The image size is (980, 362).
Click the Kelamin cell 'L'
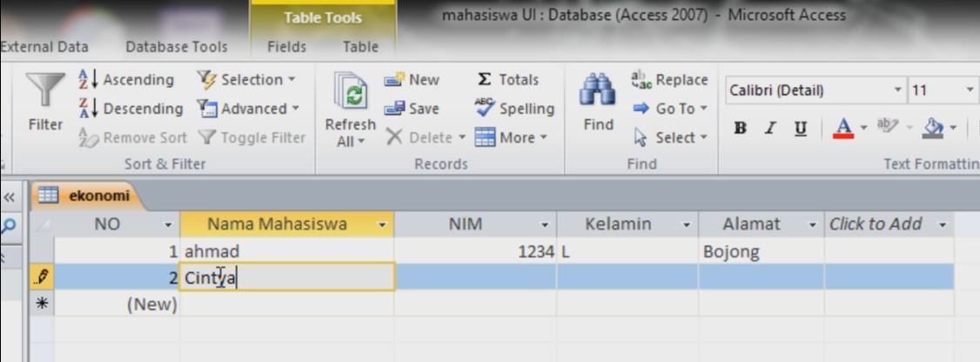(628, 251)
